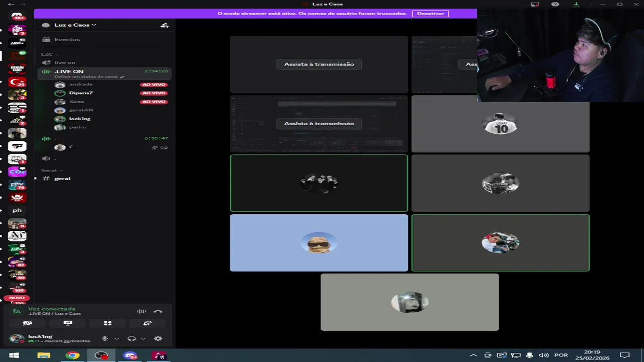Click the "Definir um status do canal" text

coord(86,77)
